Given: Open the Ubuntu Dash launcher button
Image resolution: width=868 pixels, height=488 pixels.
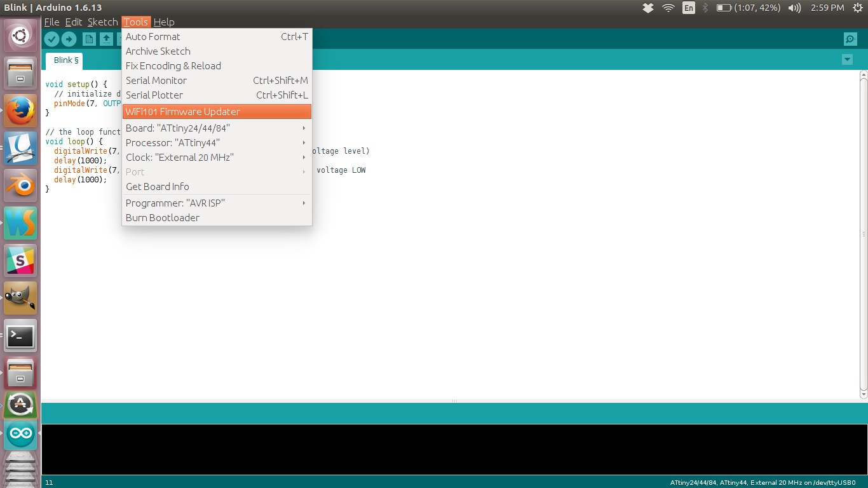Looking at the screenshot, I should click(x=21, y=35).
